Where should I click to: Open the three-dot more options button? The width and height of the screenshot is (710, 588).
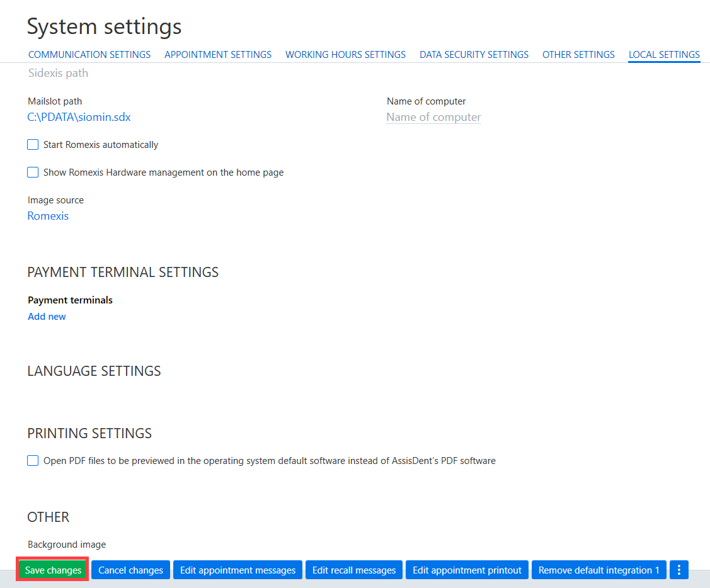[679, 570]
